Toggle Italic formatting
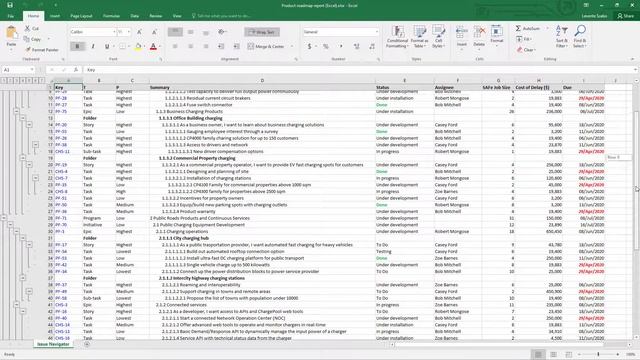 [x=93, y=47]
